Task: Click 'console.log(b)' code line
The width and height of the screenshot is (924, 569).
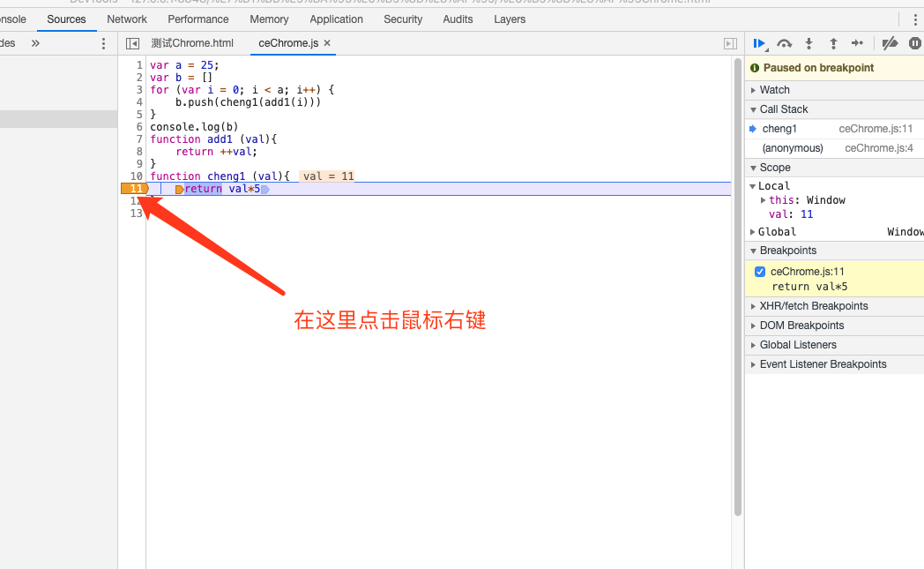Action: pyautogui.click(x=194, y=127)
